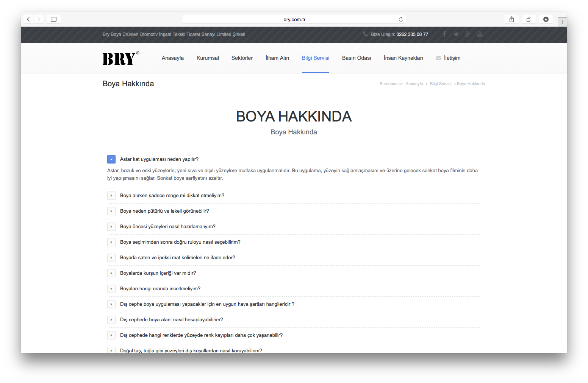
Task: Click the BRY logo
Action: tap(121, 58)
